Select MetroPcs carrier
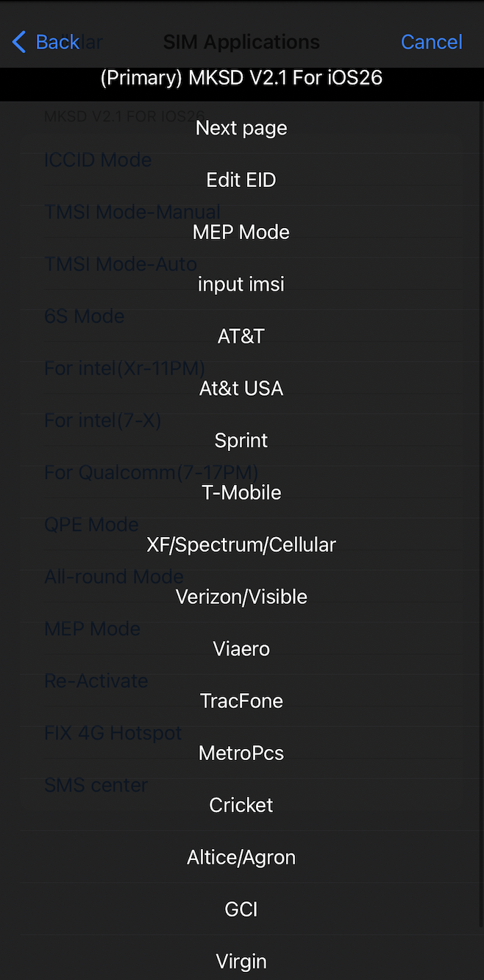Viewport: 484px width, 980px height. tap(241, 753)
